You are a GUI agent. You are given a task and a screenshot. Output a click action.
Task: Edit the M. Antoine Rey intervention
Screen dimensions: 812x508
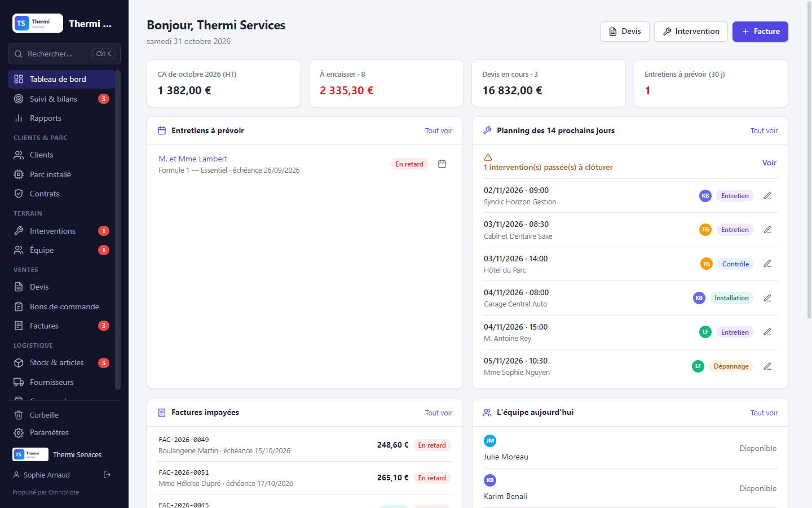click(x=767, y=332)
